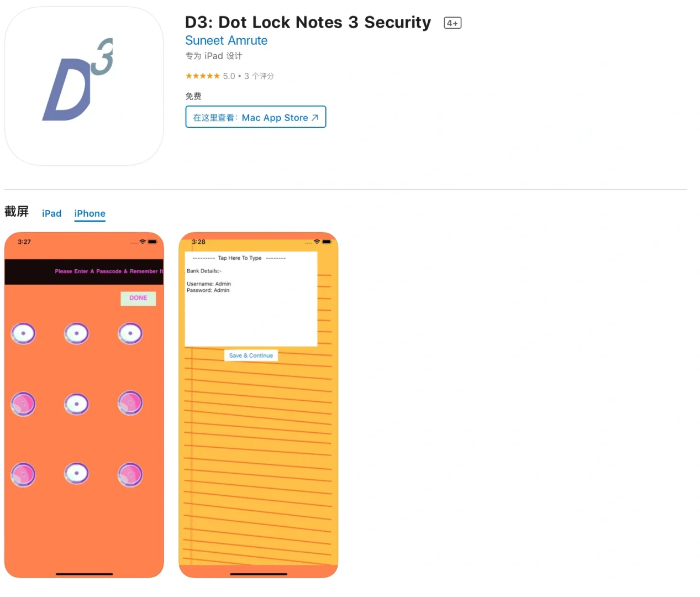Click the Tap Here To Type note field

pos(251,299)
